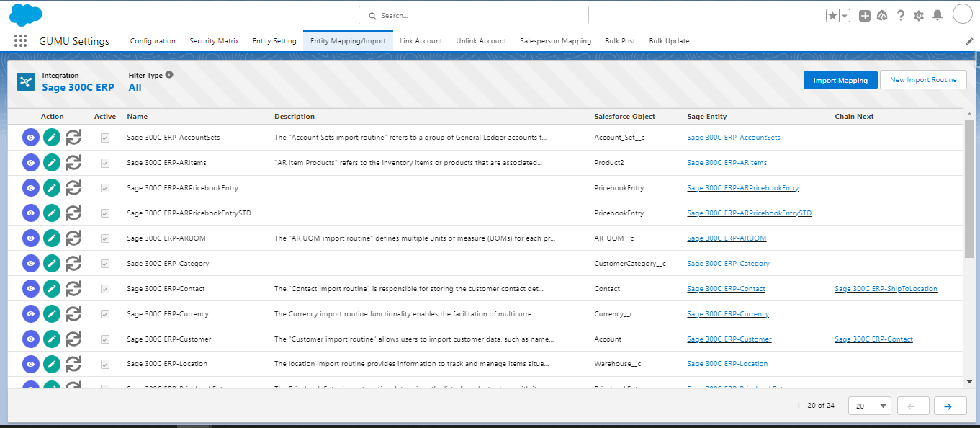Open the Filter Type All selector
This screenshot has width=980, height=428.
click(x=135, y=88)
